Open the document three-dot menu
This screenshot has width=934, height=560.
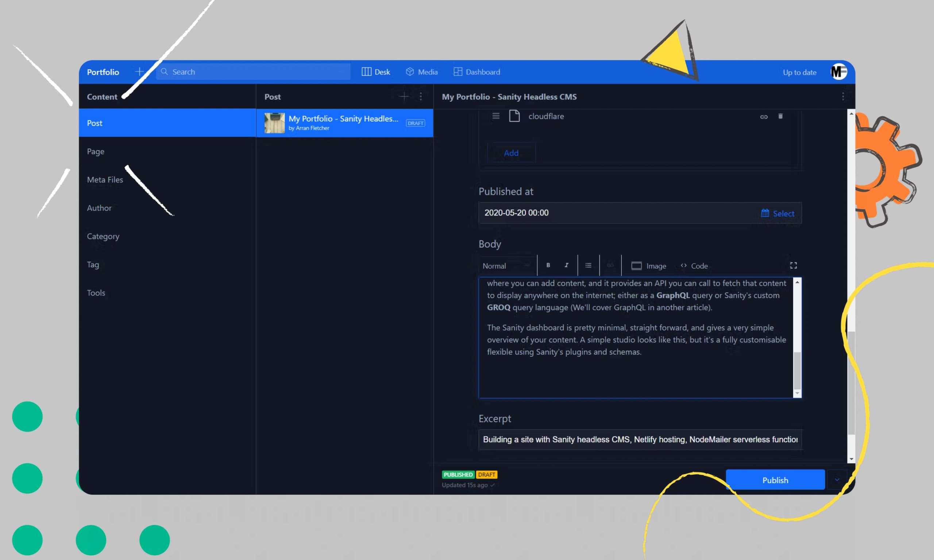point(843,97)
